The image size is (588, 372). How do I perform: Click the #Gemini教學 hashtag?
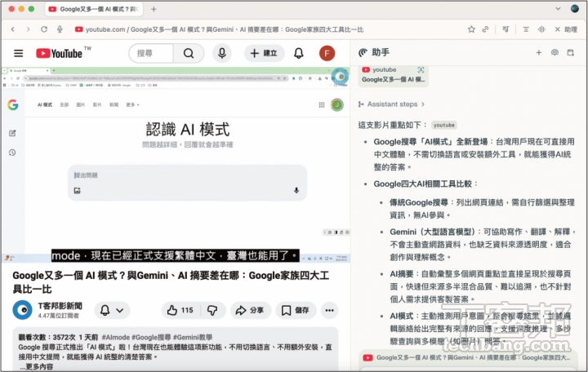[193, 337]
